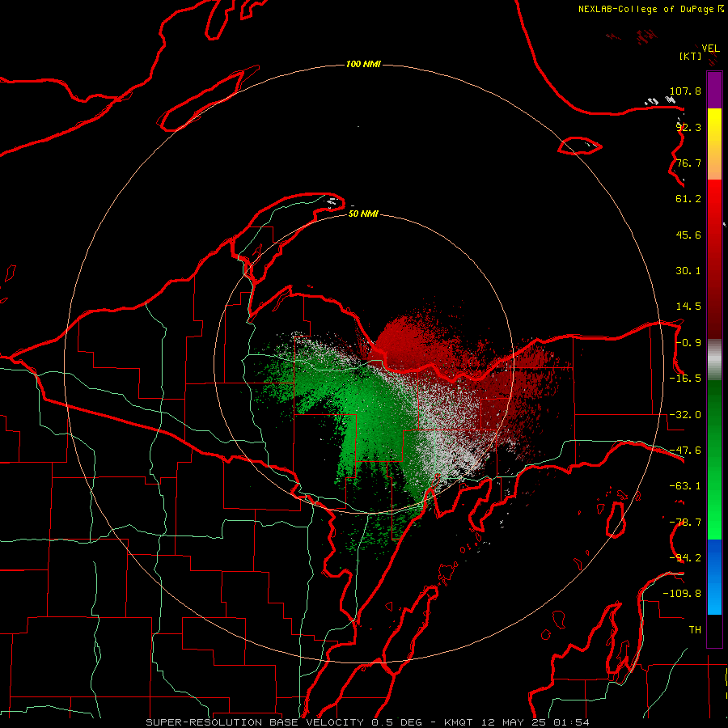The height and width of the screenshot is (728, 728).
Task: Pick the red segment of the velocity color bar
Action: pyautogui.click(x=714, y=259)
